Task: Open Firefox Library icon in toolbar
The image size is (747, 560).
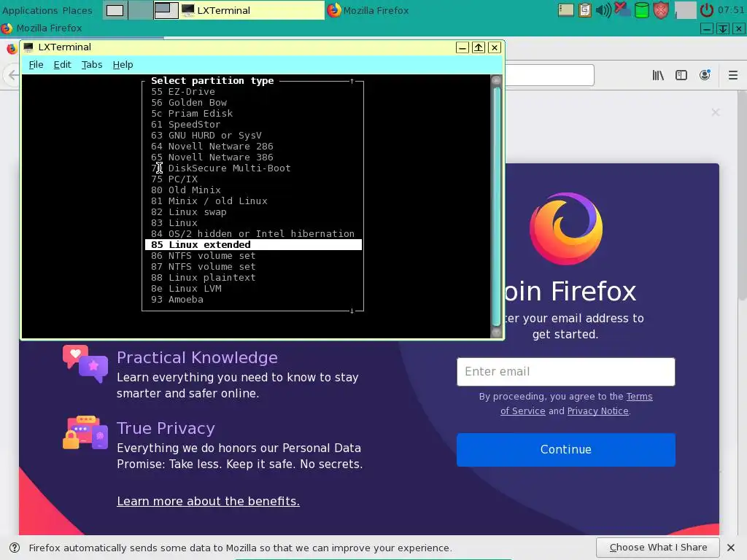Action: click(x=658, y=75)
